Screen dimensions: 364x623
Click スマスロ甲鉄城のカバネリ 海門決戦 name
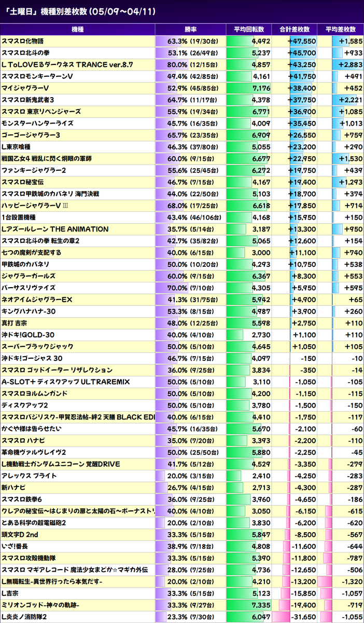pos(50,194)
